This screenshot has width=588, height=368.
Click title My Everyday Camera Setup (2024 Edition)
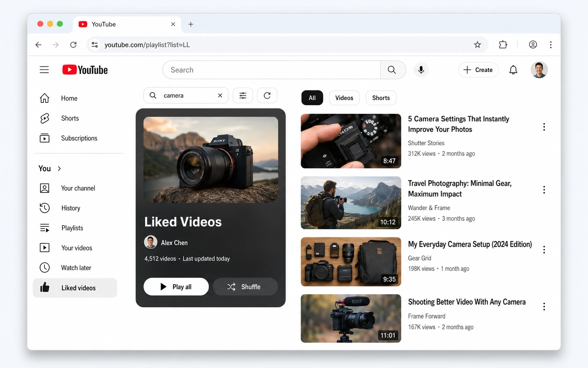pos(470,244)
